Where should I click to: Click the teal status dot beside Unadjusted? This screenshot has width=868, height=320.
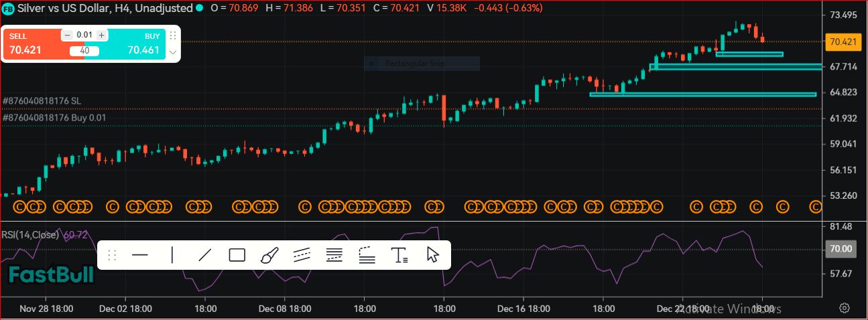click(x=199, y=8)
